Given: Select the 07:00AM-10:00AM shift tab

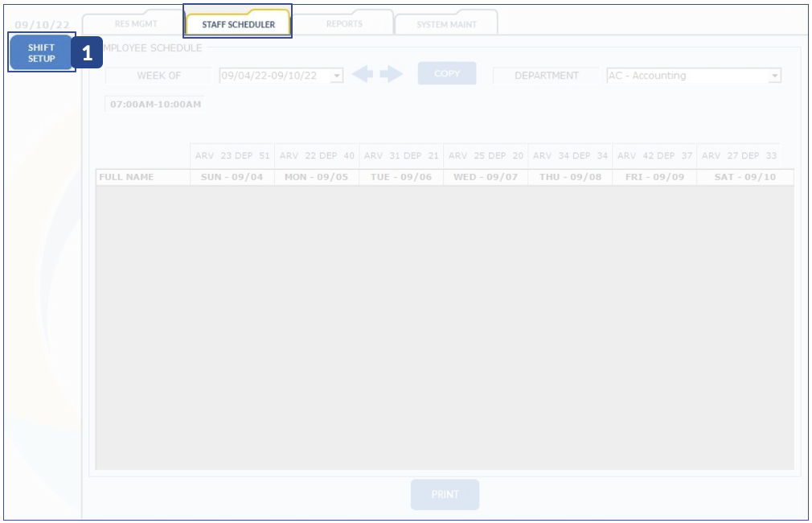Looking at the screenshot, I should [x=155, y=105].
